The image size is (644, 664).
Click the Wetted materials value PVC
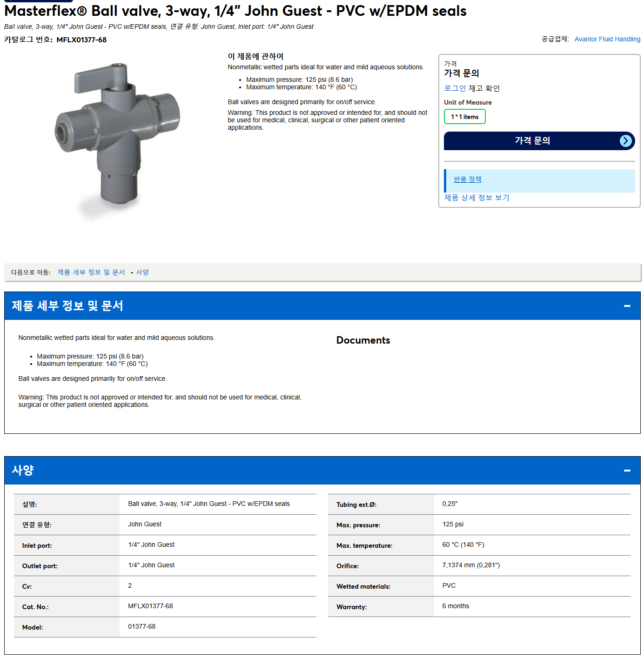449,586
